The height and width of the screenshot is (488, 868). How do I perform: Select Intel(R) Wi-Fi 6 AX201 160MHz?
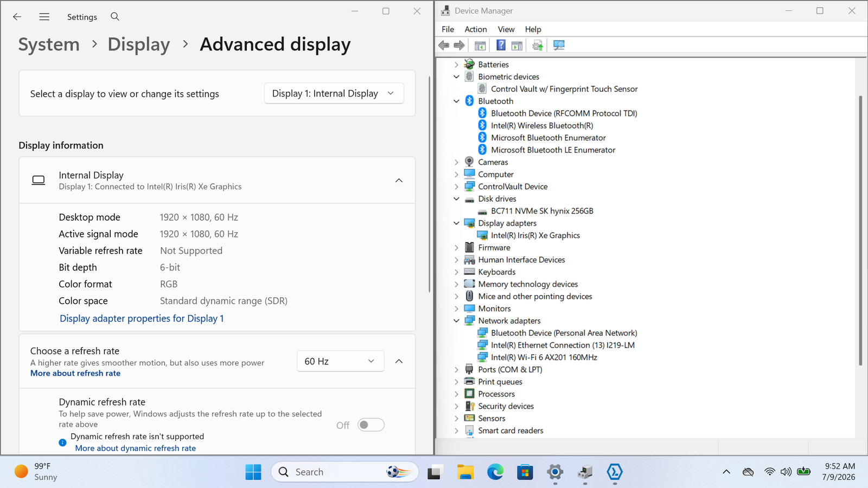coord(544,357)
